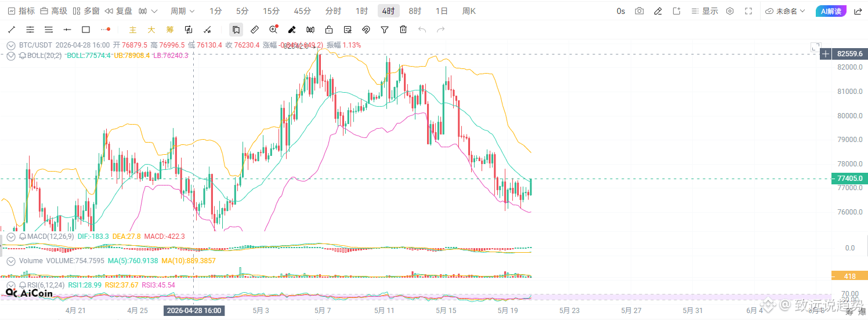Toggle the highlighted bookmark tool
Image resolution: width=868 pixels, height=320 pixels.
click(236, 30)
